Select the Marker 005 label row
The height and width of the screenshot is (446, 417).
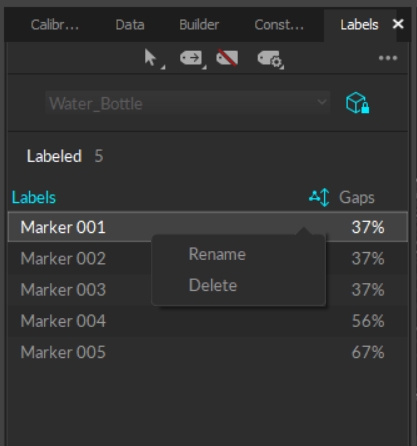click(208, 352)
